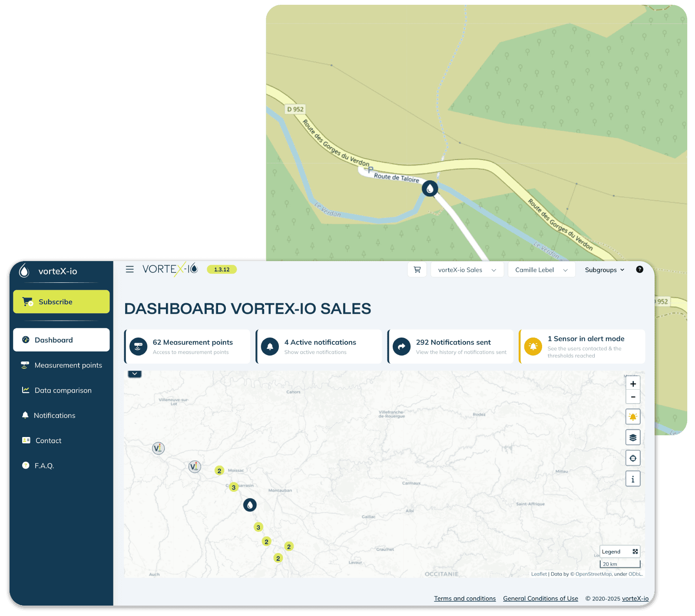This screenshot has height=616, width=695.
Task: Click the "DASHBOARD VORTEX-IO SALES" heading
Action: point(248,308)
